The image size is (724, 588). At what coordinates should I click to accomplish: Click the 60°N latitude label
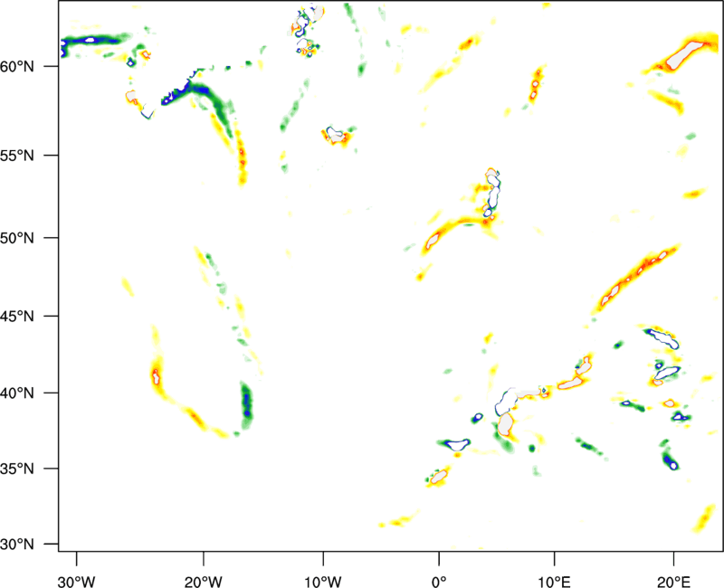click(x=17, y=66)
